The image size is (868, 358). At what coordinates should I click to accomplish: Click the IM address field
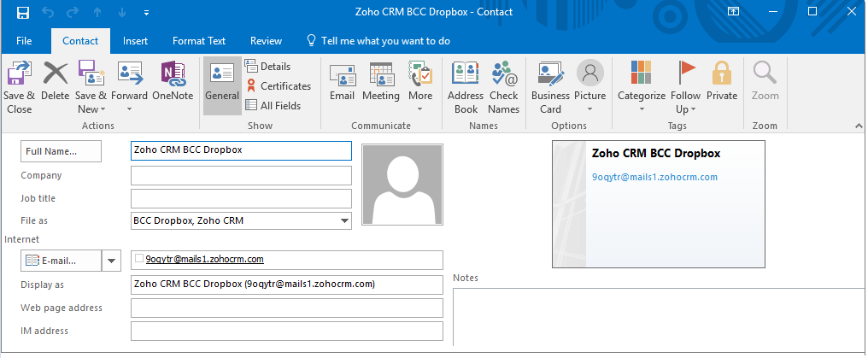click(x=287, y=331)
